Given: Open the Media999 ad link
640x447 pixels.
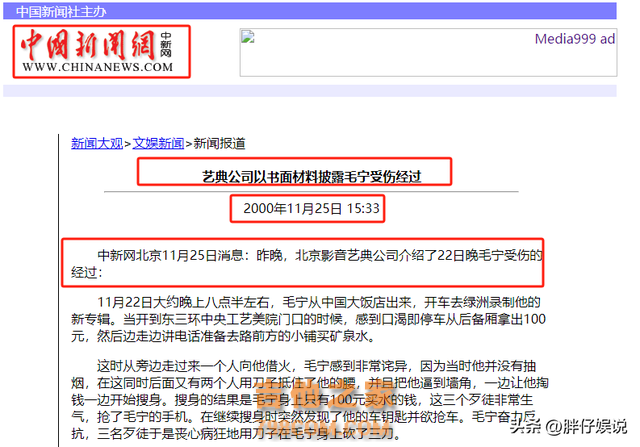Looking at the screenshot, I should tap(574, 39).
